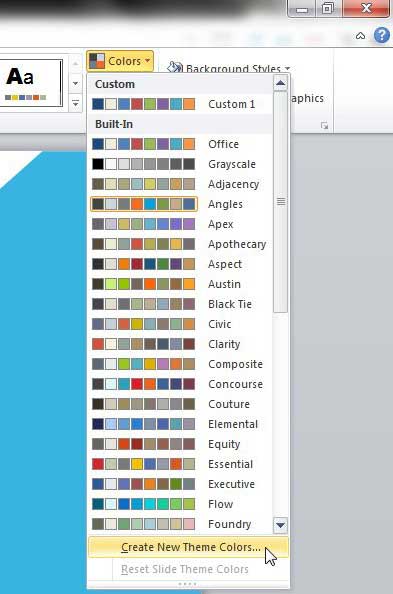Click the Background Styles paint bucket icon

click(175, 68)
